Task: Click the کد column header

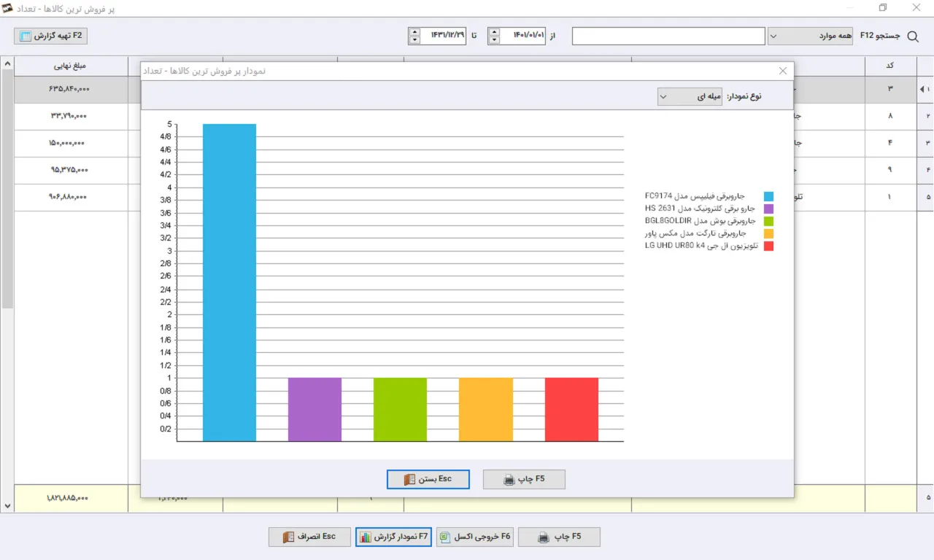Action: point(890,66)
